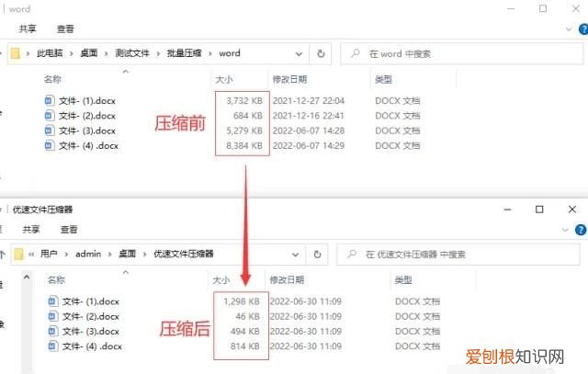Select 文件- (1).docx in the 优速文件压缩器 window
Screen dimensions: 588x374
click(91, 301)
